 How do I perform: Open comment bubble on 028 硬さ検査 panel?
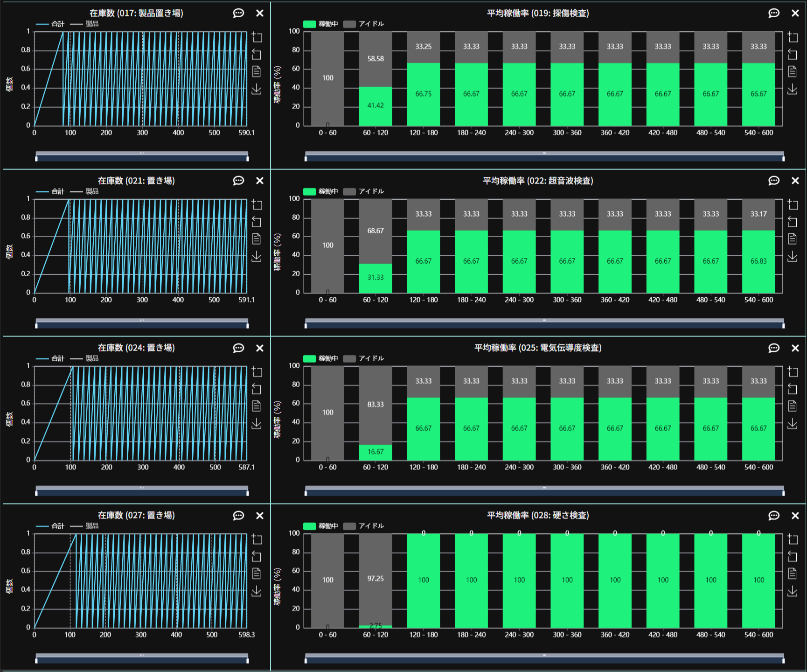[x=774, y=515]
